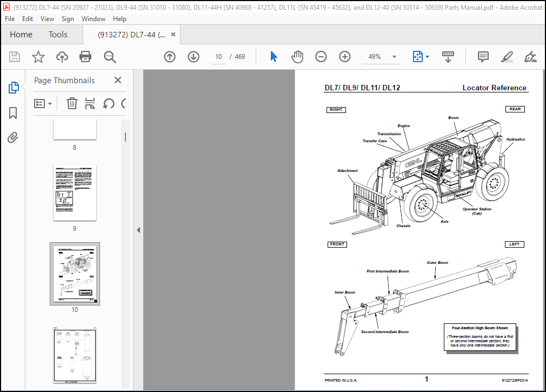Collapse the navigation pane arrow

[138, 230]
